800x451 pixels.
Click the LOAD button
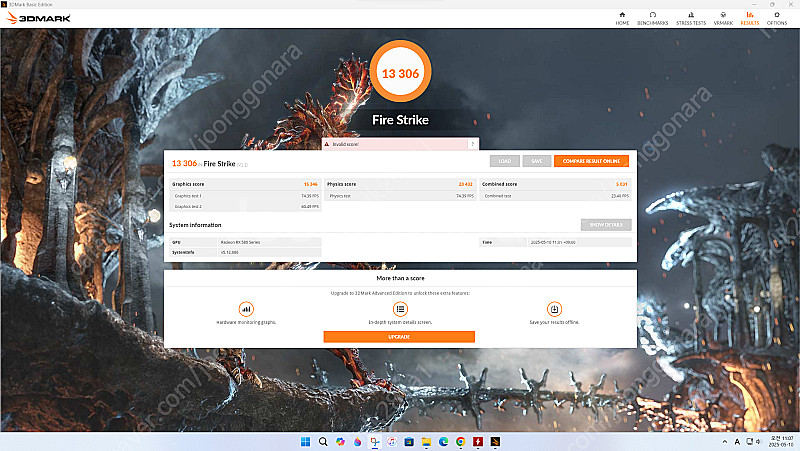click(x=505, y=161)
